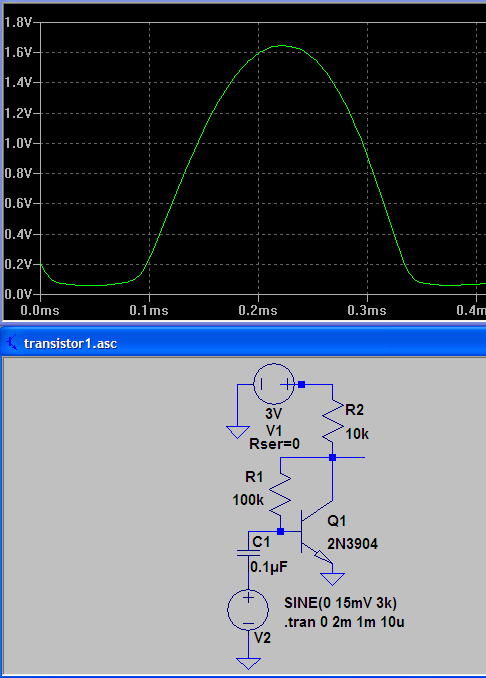The image size is (486, 678).
Task: Click the transistor1.asc title bar icon
Action: [x=13, y=342]
